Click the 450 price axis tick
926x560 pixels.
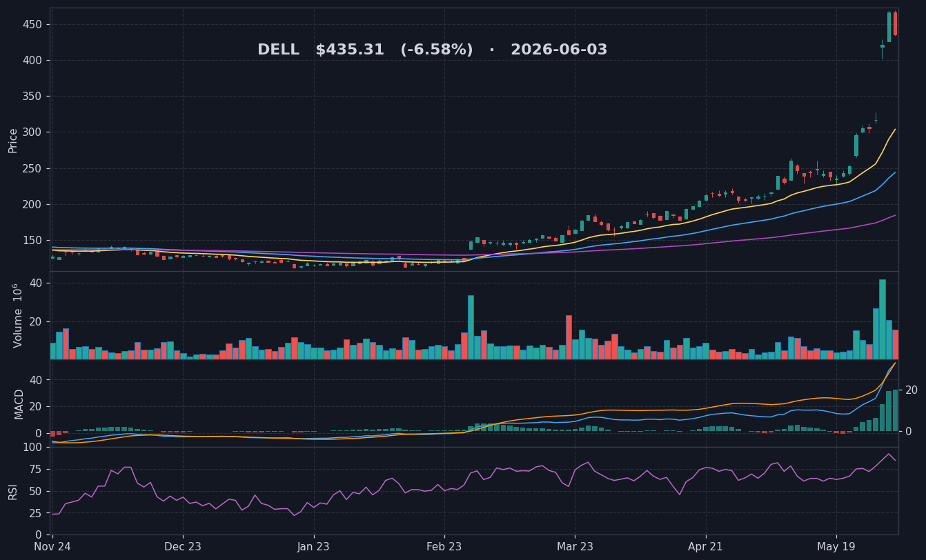(33, 24)
